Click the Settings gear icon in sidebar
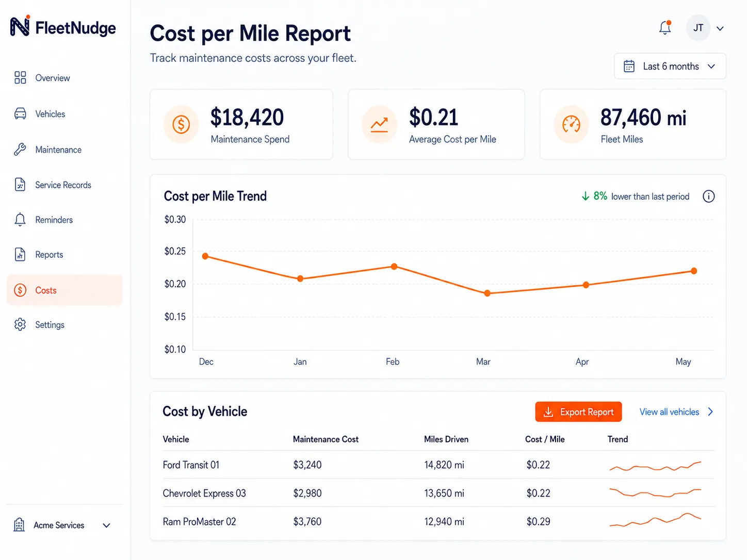 click(x=20, y=325)
